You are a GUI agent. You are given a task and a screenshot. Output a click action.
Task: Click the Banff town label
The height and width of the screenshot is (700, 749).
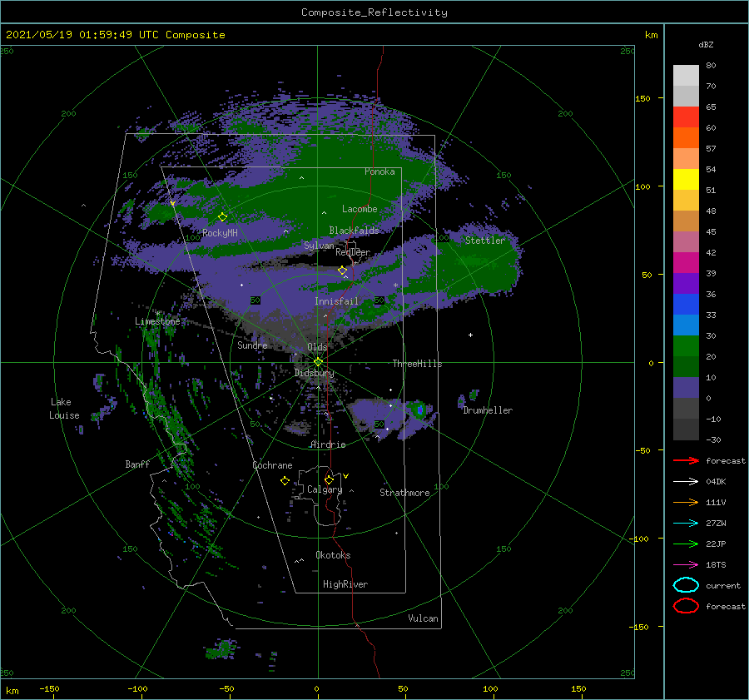click(137, 464)
